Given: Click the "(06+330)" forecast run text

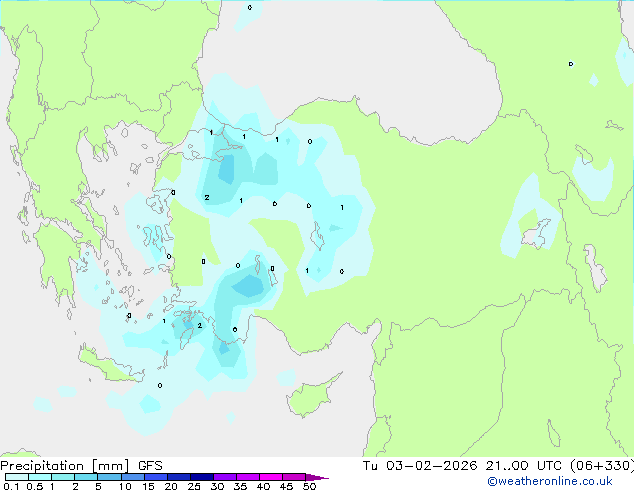Looking at the screenshot, I should coord(602,466).
